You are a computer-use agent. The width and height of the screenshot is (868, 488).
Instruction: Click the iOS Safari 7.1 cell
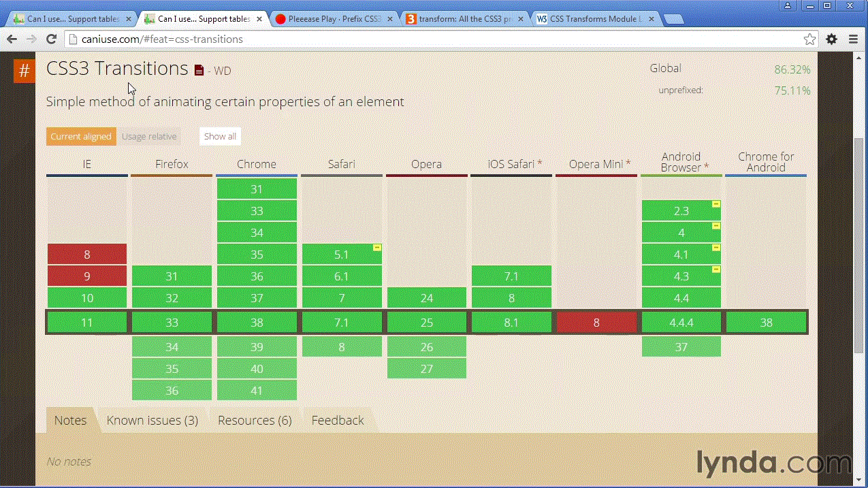511,276
